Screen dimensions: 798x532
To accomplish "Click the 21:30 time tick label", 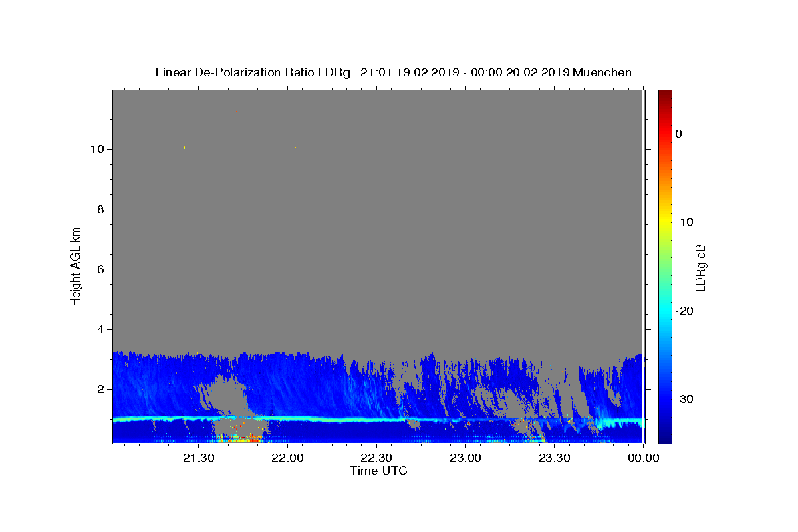I will [x=199, y=458].
